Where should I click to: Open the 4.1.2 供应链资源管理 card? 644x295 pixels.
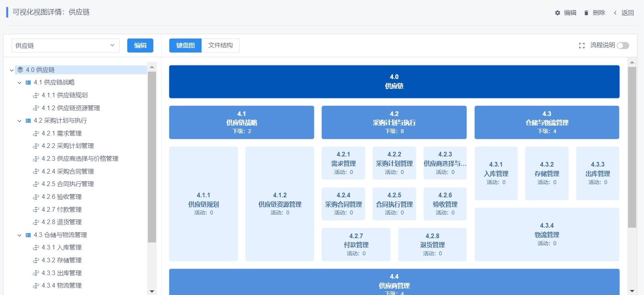(x=280, y=204)
